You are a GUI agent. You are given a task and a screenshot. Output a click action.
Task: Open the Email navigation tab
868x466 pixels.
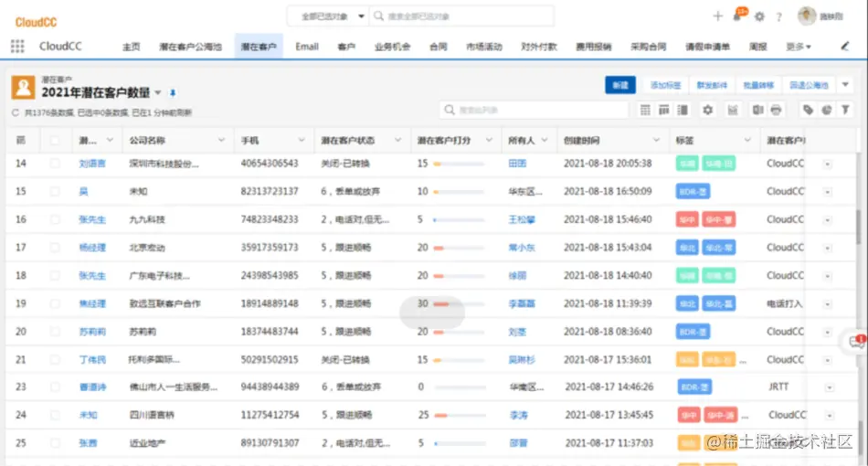tap(307, 47)
